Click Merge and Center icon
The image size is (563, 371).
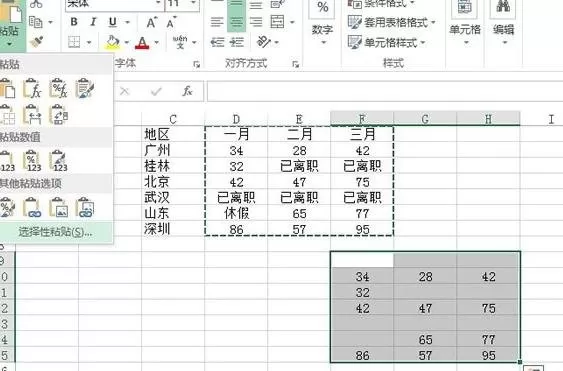pyautogui.click(x=278, y=22)
